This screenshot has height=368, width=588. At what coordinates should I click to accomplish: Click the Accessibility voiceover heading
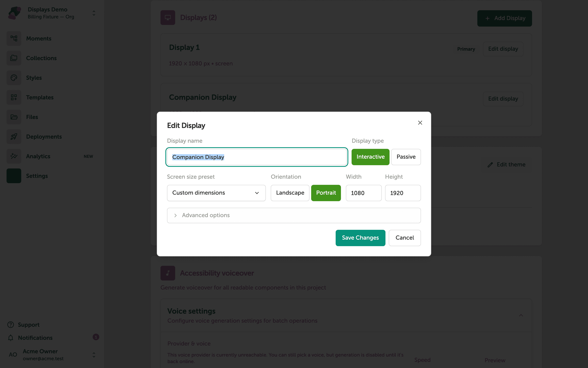217,273
